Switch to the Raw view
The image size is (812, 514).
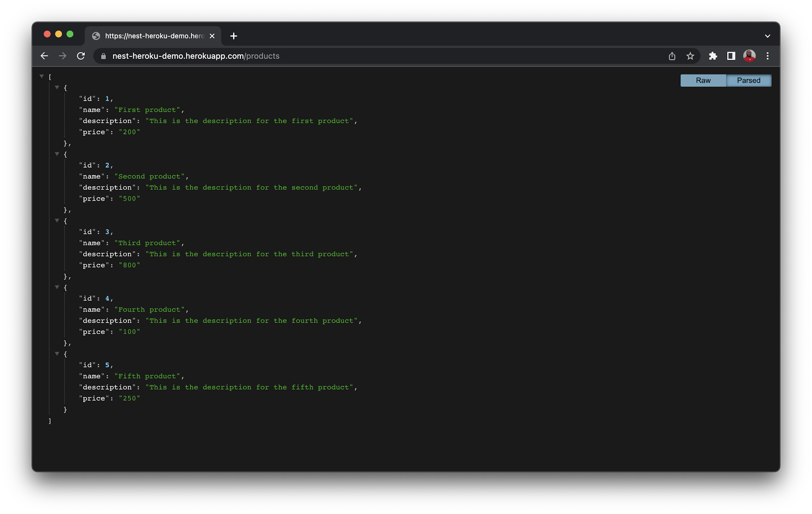click(703, 80)
